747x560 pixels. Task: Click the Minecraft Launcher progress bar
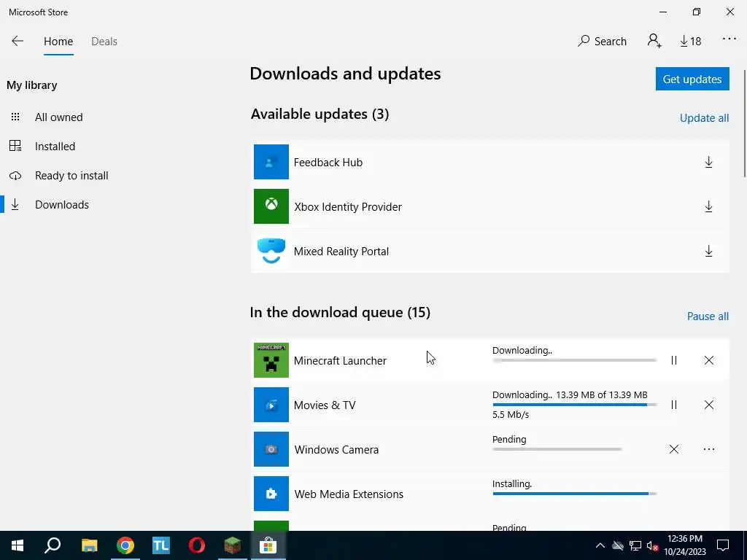pos(575,360)
